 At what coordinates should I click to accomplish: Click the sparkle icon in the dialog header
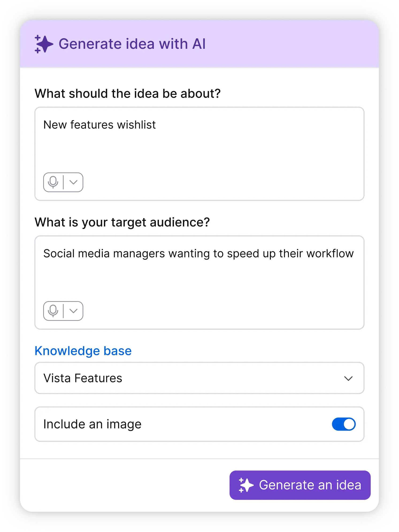click(x=44, y=44)
